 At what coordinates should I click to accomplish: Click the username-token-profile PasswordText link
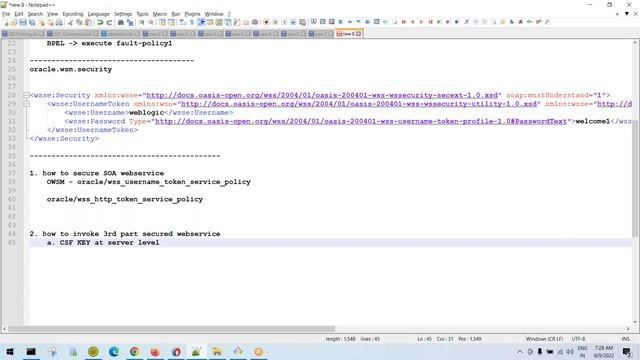(361, 121)
